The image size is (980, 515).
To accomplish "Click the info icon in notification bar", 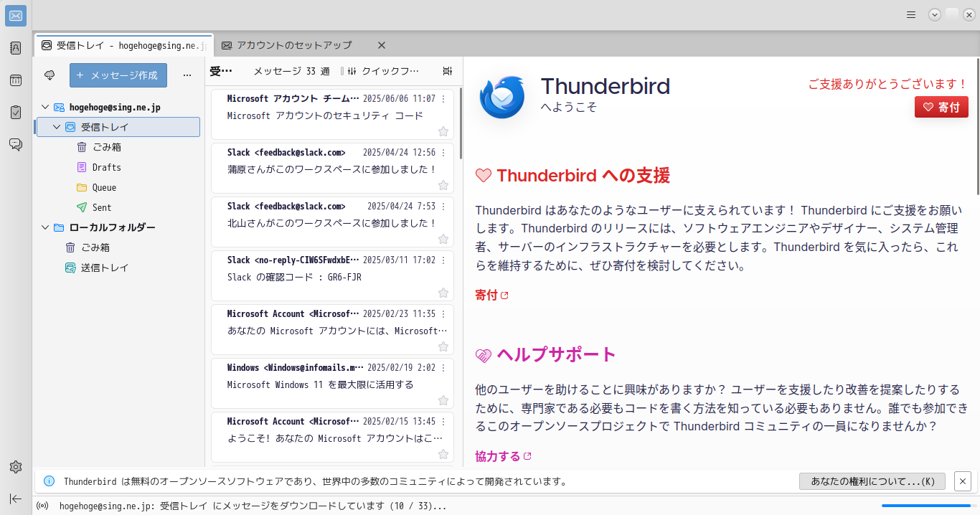I will pos(49,481).
